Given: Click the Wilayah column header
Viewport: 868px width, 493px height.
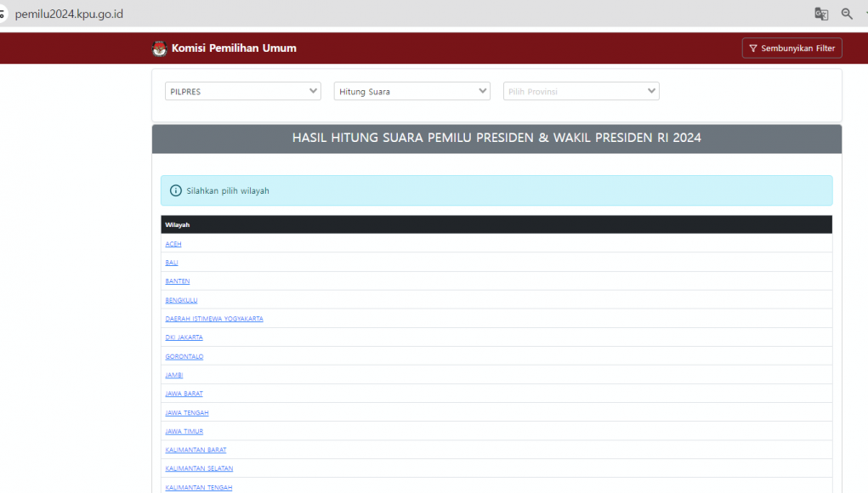Looking at the screenshot, I should tap(178, 224).
